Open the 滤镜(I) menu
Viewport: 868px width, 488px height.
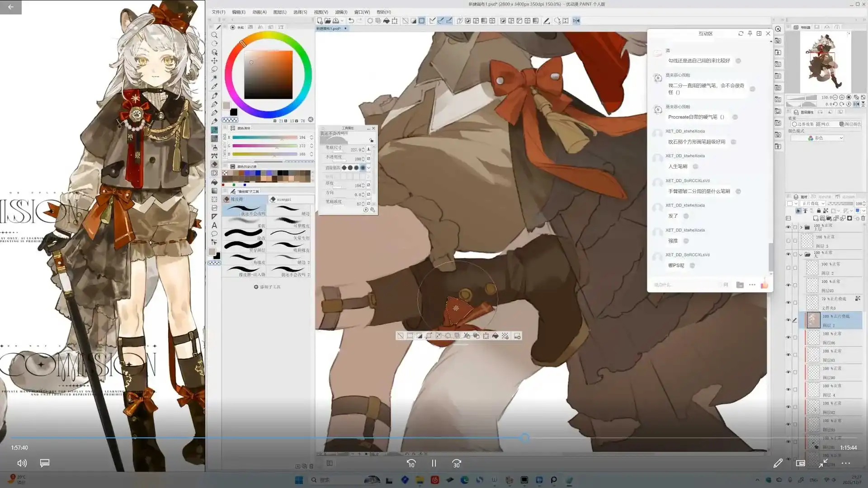(341, 12)
